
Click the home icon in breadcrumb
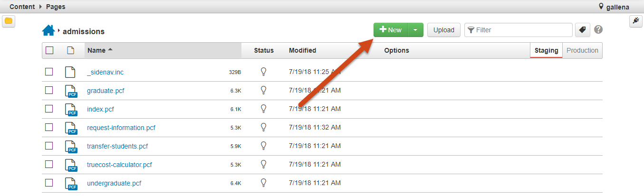tap(48, 31)
